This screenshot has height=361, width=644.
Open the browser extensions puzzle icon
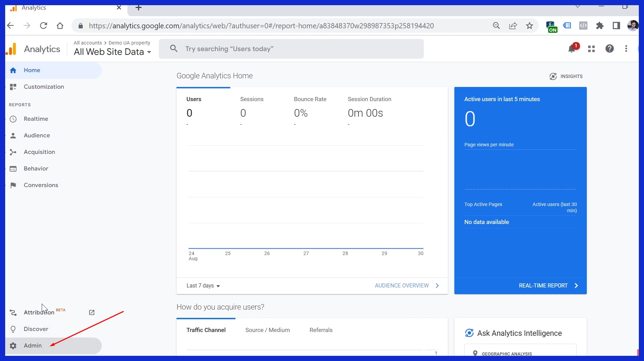[x=600, y=26]
